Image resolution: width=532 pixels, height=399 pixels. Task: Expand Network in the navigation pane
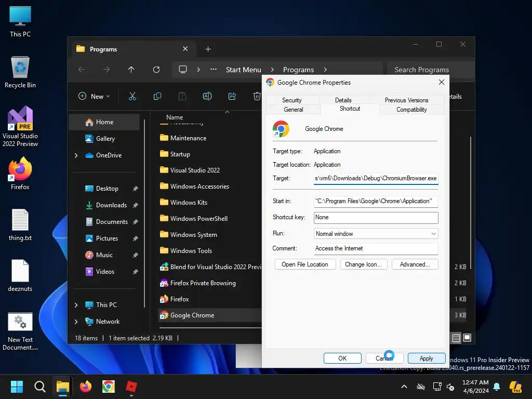(76, 322)
